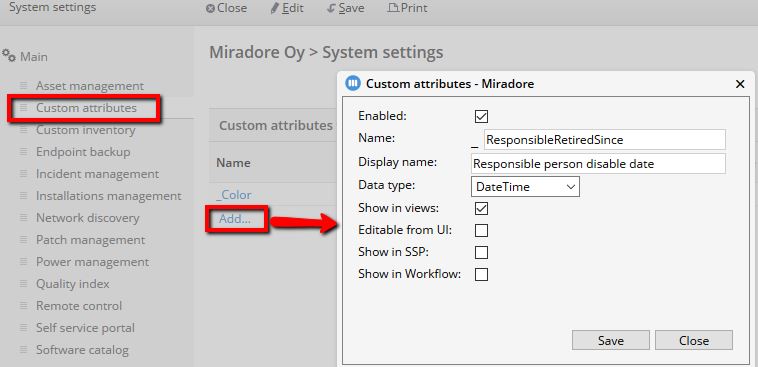This screenshot has width=758, height=367.
Task: Click the Save toolbar button
Action: (x=346, y=8)
